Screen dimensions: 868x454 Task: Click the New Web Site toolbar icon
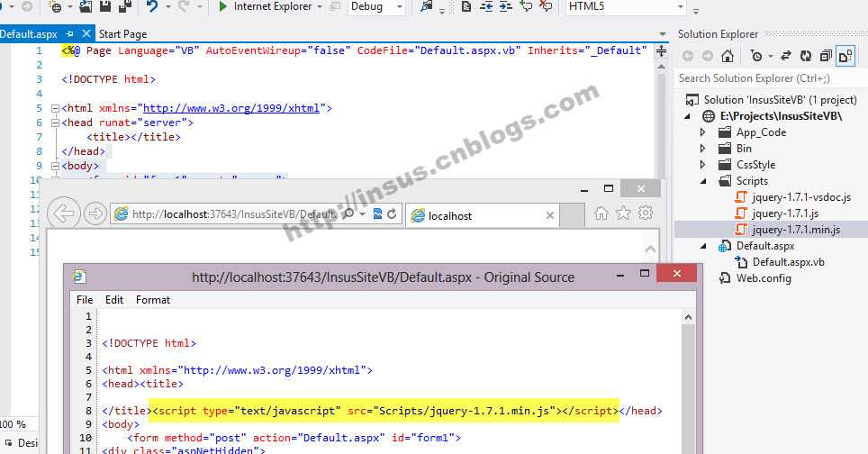coord(55,6)
